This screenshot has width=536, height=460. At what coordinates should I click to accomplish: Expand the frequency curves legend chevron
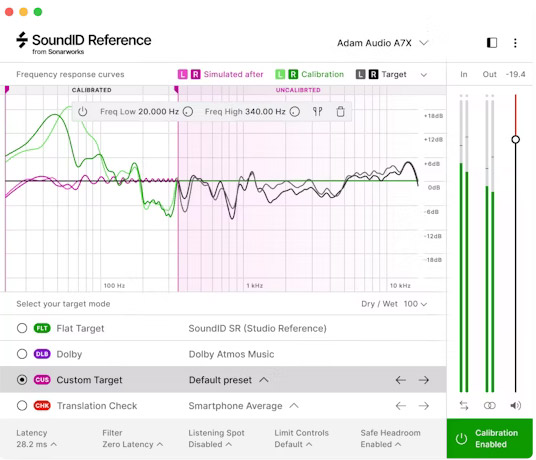point(424,75)
